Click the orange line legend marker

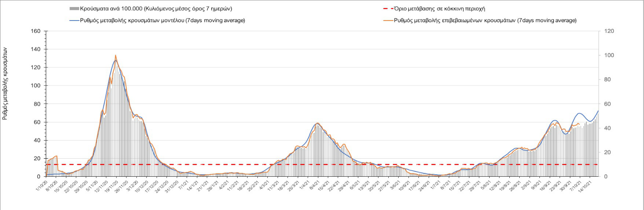[x=387, y=21]
